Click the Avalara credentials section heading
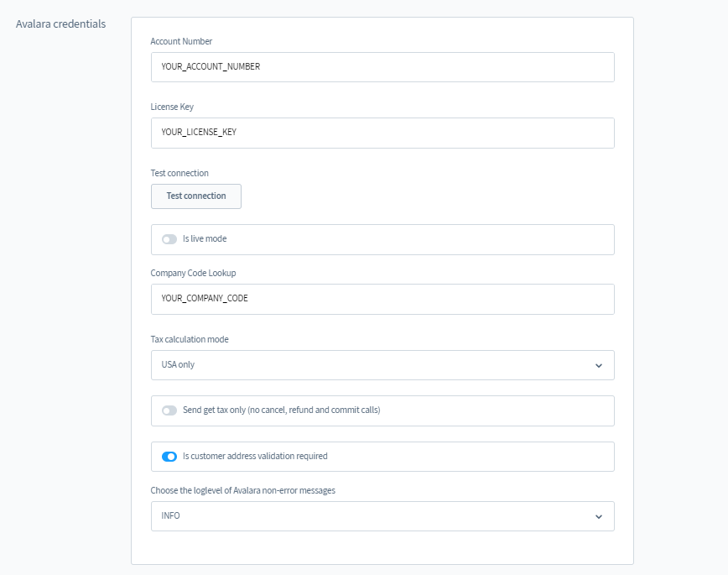The image size is (728, 575). [61, 24]
